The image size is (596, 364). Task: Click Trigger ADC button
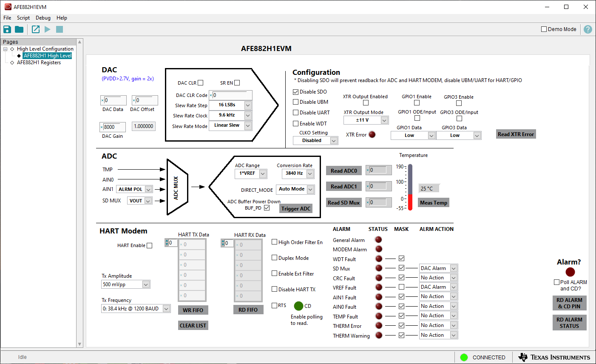pyautogui.click(x=296, y=208)
